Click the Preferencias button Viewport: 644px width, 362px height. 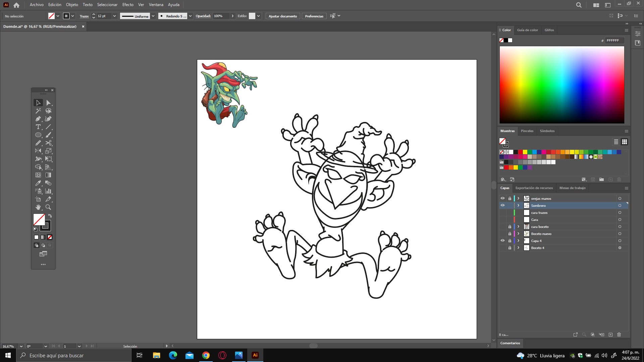click(314, 16)
